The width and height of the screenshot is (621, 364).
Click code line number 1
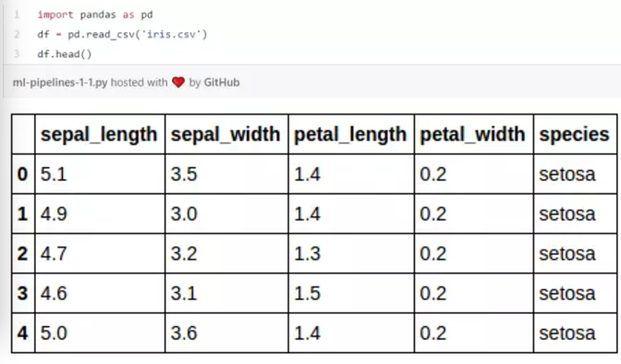click(x=17, y=15)
